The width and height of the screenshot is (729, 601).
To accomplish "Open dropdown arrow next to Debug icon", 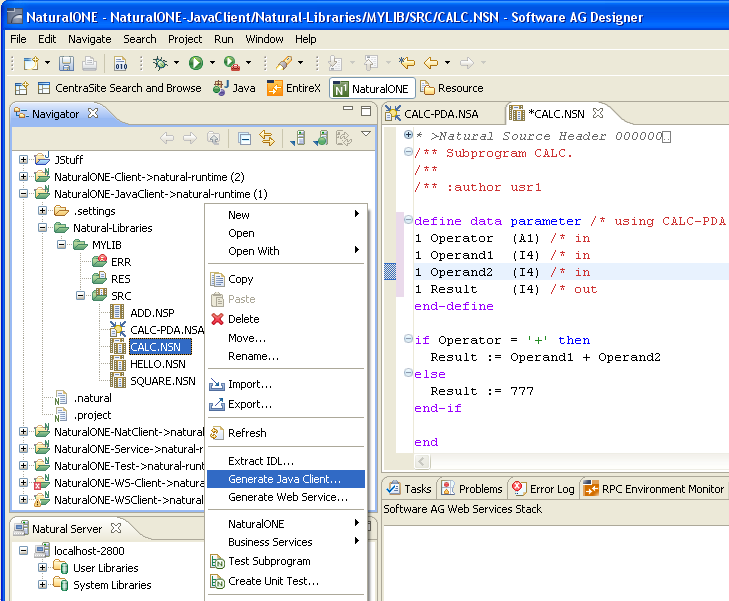I will point(176,63).
